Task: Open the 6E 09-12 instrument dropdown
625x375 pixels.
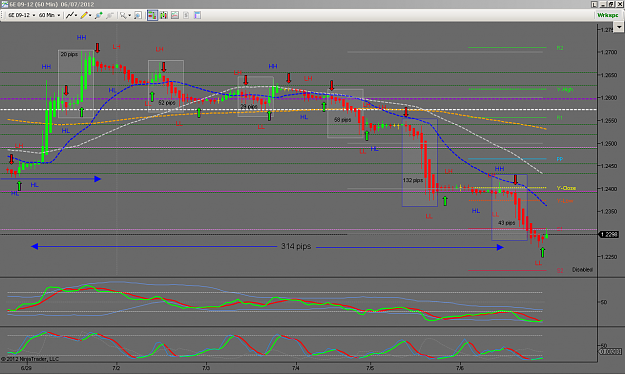Action: click(x=22, y=15)
